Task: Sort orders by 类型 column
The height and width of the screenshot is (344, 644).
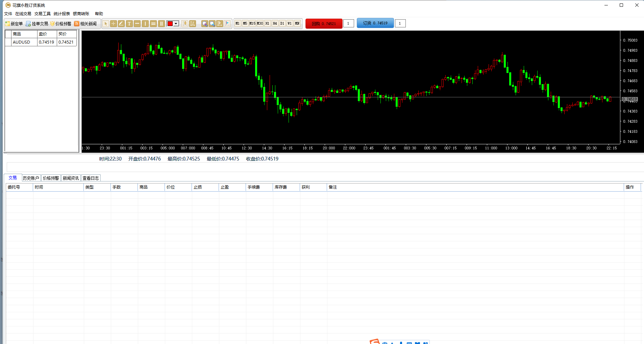Action: (97, 187)
